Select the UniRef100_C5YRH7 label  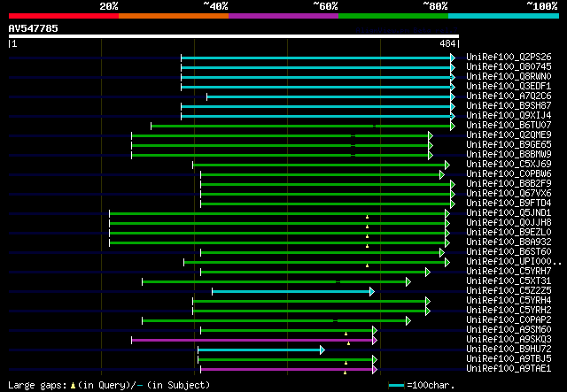pyautogui.click(x=509, y=272)
